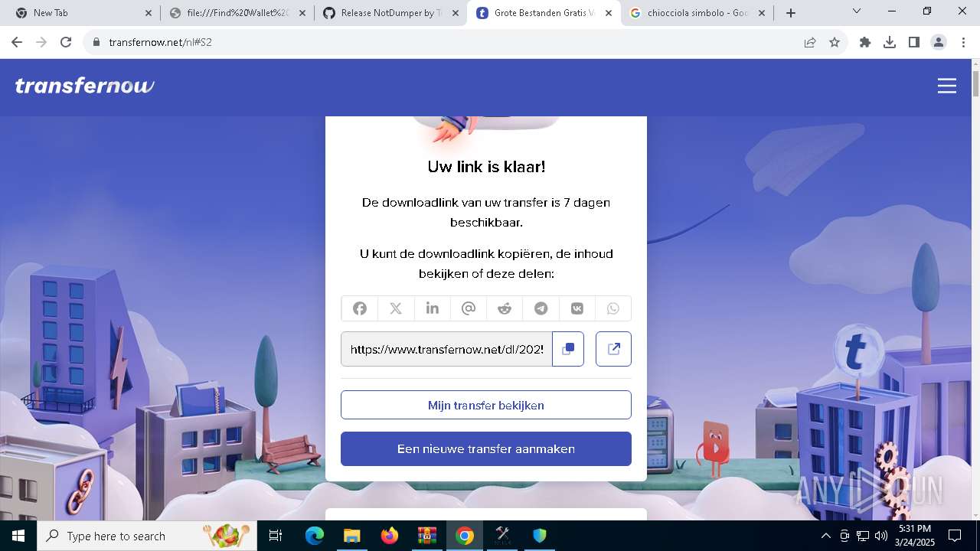
Task: Click the taskbar search box
Action: (x=148, y=536)
